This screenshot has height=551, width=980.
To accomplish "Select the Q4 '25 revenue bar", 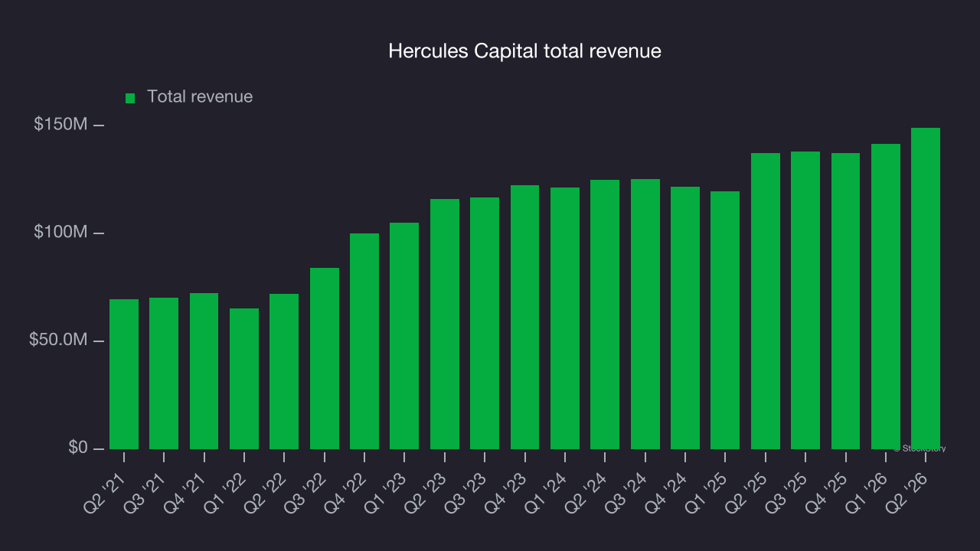I will pos(846,301).
